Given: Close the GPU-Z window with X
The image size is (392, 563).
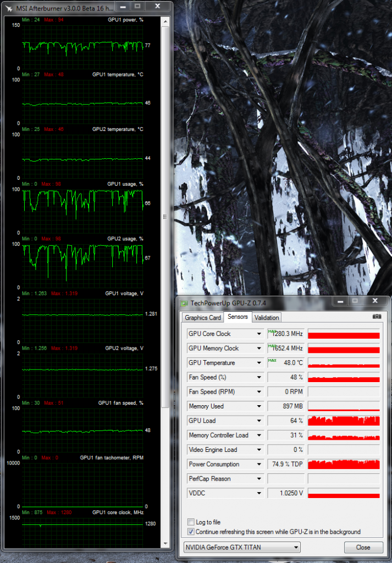Looking at the screenshot, I should [375, 301].
